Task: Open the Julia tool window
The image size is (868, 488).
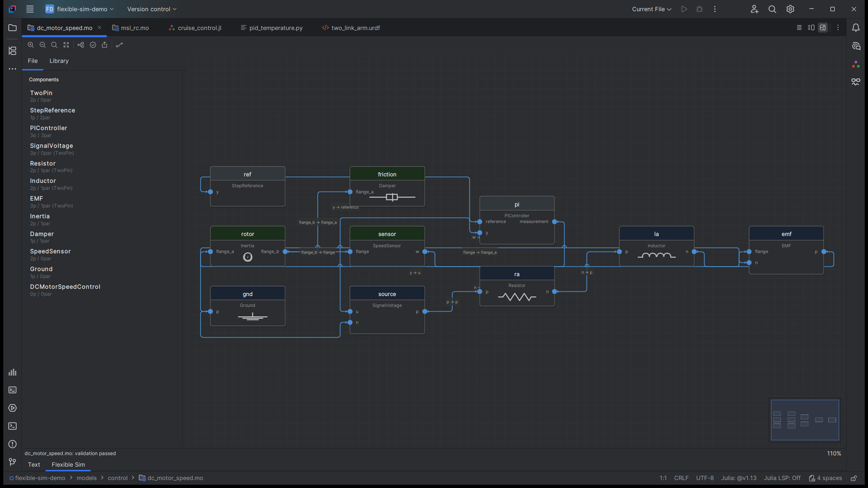Action: [x=856, y=64]
